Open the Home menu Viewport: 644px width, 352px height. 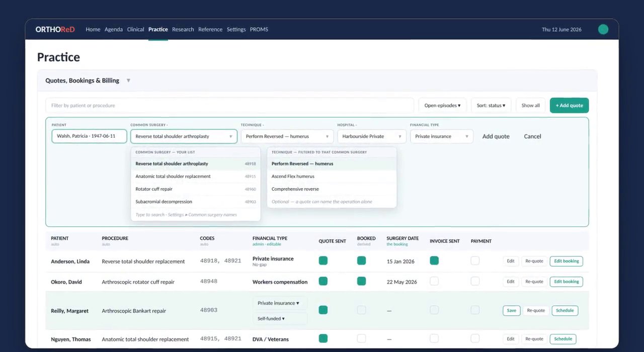(93, 29)
